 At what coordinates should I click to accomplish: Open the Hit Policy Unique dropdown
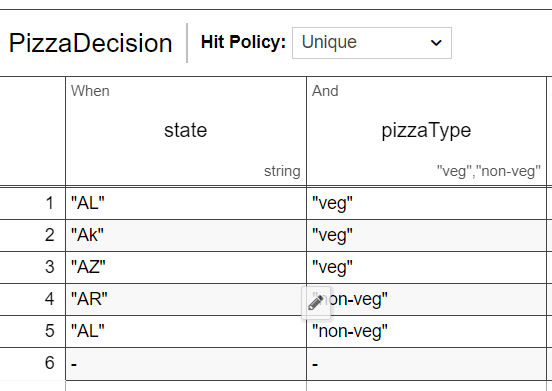coord(372,43)
